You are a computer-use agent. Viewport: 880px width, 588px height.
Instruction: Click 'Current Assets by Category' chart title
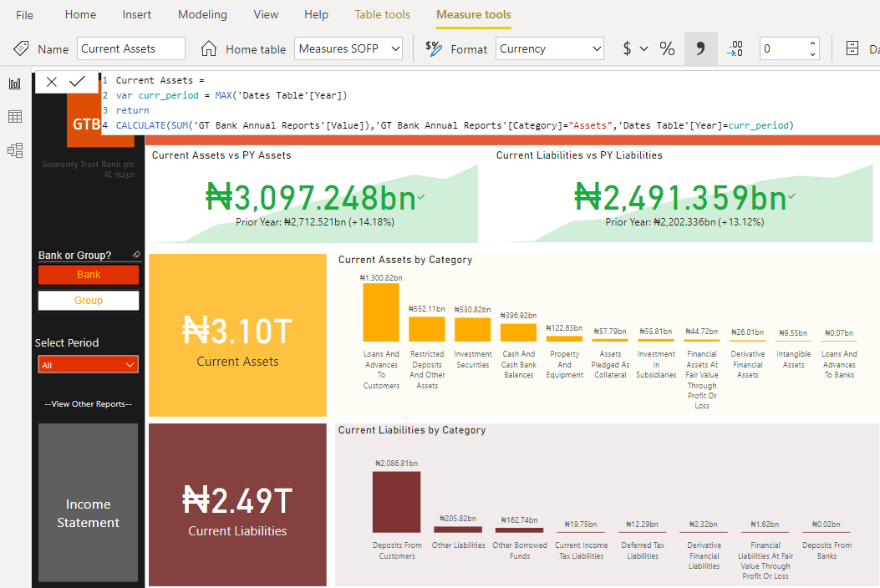tap(405, 260)
